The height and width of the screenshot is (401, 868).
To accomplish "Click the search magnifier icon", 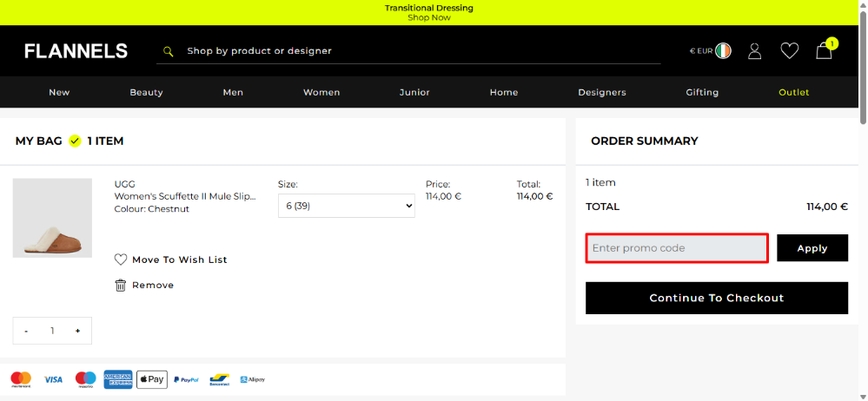I will [x=169, y=51].
